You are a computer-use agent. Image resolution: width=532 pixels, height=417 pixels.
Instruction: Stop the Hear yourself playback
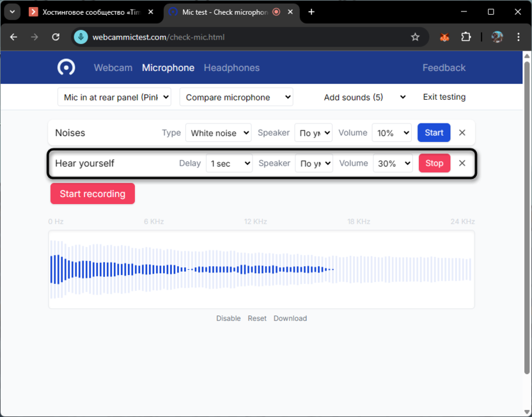tap(434, 163)
